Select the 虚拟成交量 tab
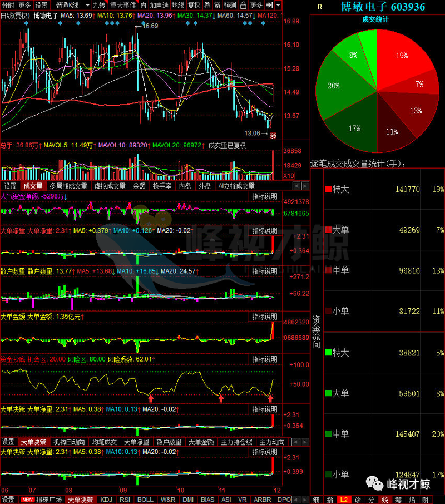445x504 pixels. (x=110, y=186)
